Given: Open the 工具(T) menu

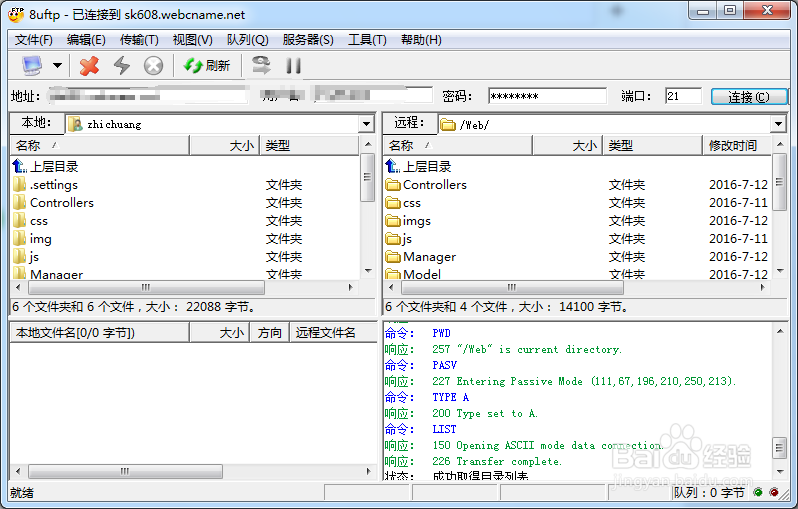Looking at the screenshot, I should (x=367, y=40).
